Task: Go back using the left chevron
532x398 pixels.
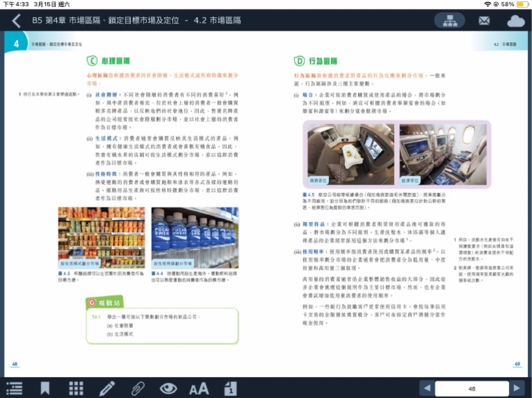Action: [16, 21]
